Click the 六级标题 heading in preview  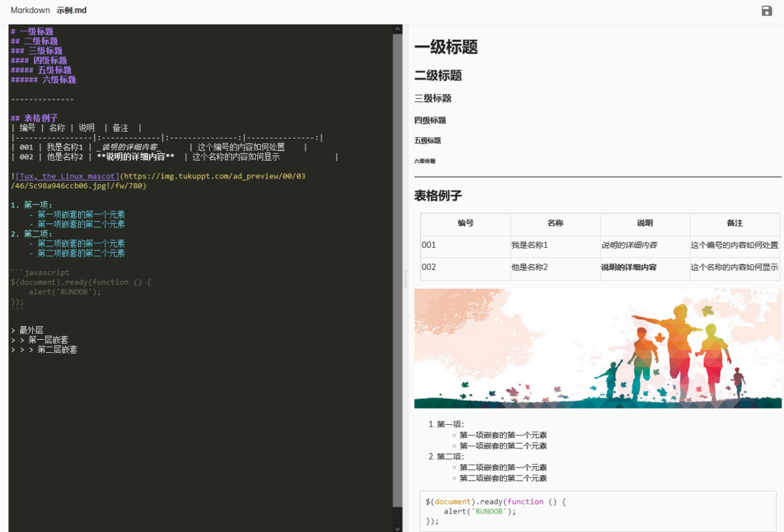(x=425, y=161)
